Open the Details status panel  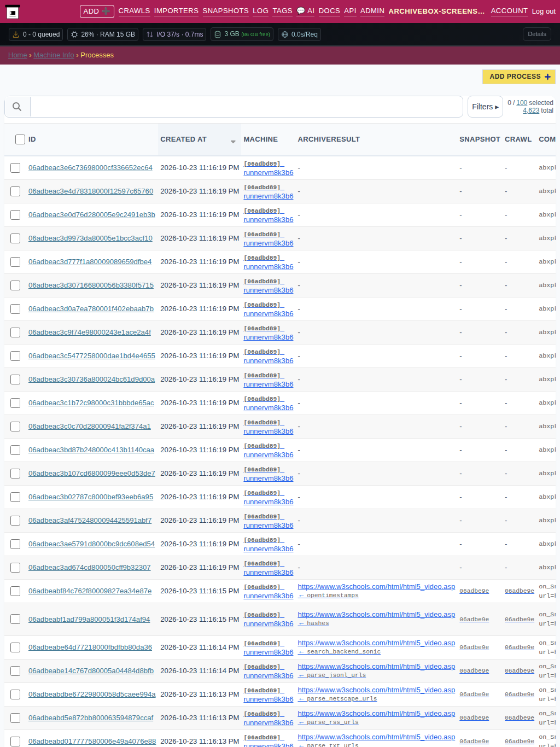537,34
